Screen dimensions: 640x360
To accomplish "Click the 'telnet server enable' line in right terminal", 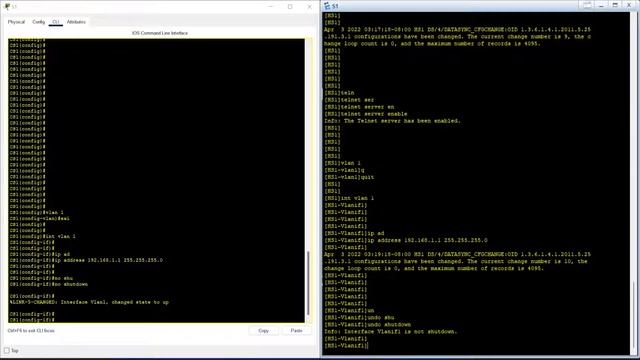I will 366,114.
